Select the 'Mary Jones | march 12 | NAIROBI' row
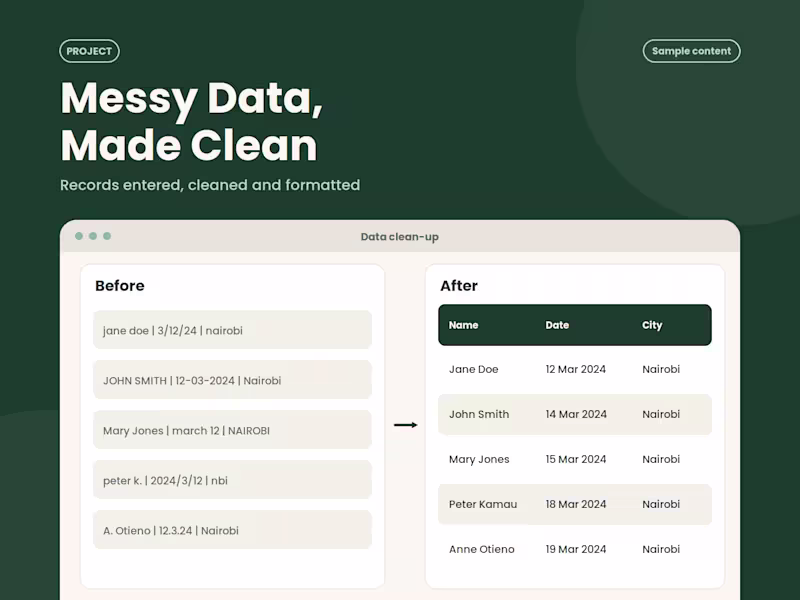800x600 pixels. [232, 430]
